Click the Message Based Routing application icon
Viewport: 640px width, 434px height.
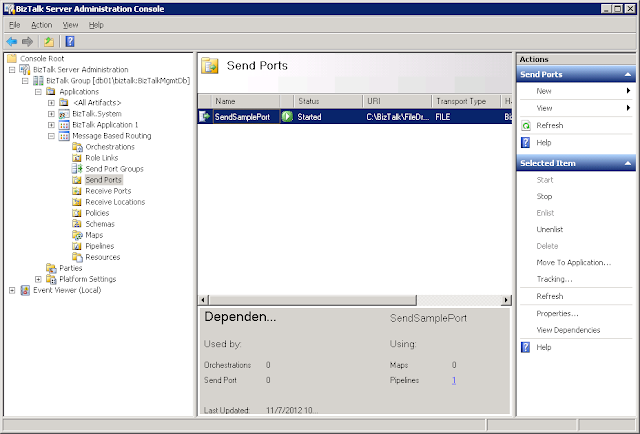(64, 136)
